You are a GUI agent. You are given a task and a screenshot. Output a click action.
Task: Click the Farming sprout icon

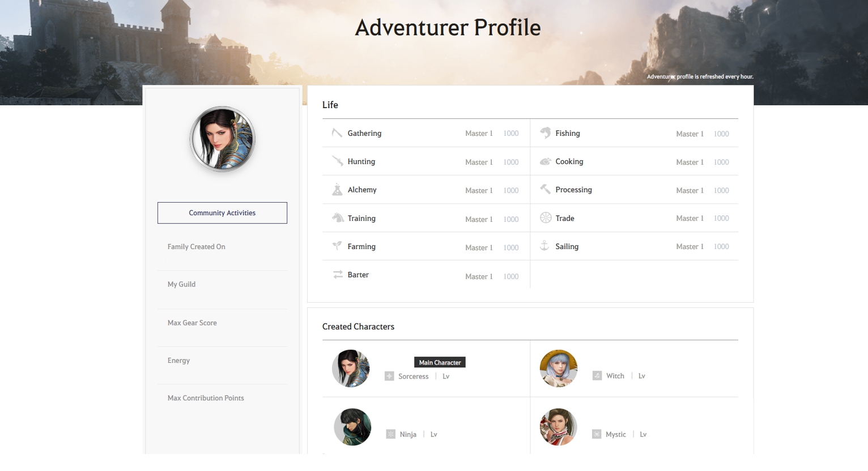click(x=337, y=246)
